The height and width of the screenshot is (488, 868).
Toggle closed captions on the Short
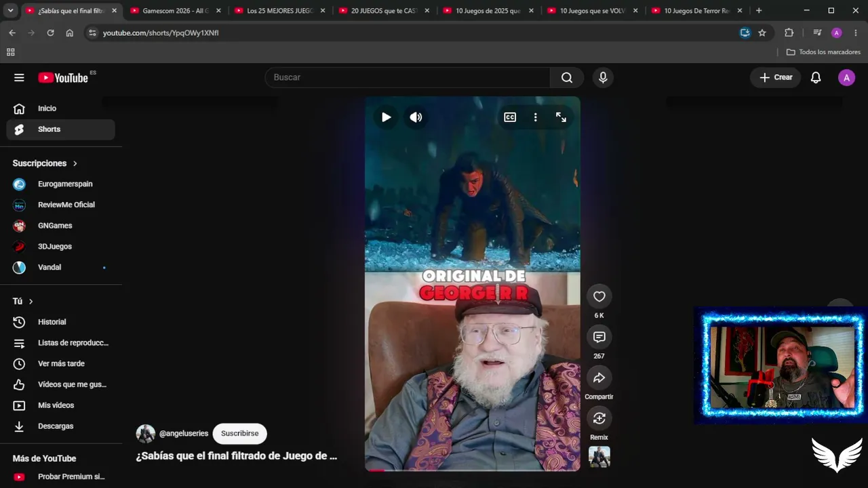510,117
